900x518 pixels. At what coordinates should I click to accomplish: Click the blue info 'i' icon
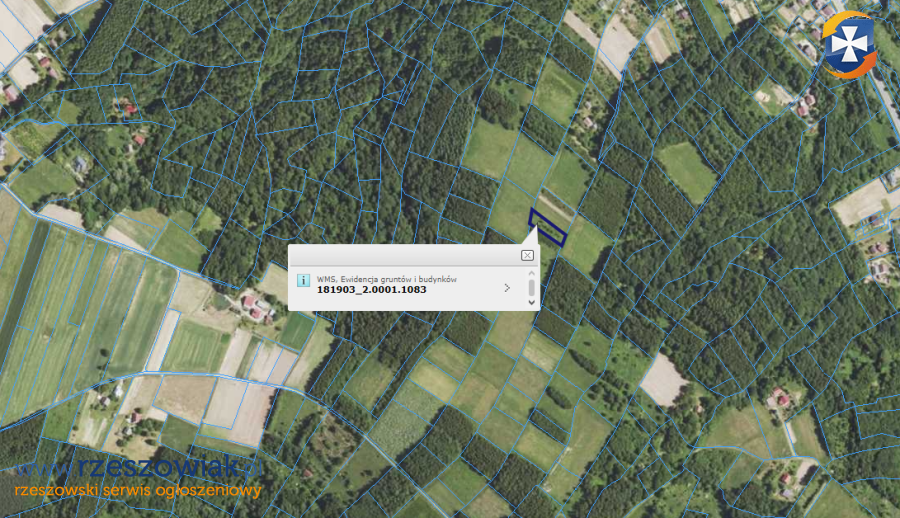click(x=303, y=281)
